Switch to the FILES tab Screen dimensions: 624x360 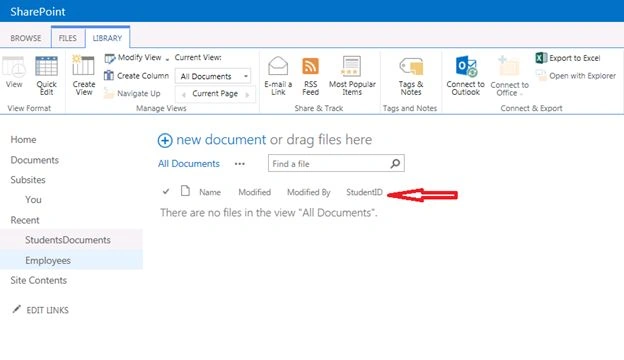(x=68, y=38)
